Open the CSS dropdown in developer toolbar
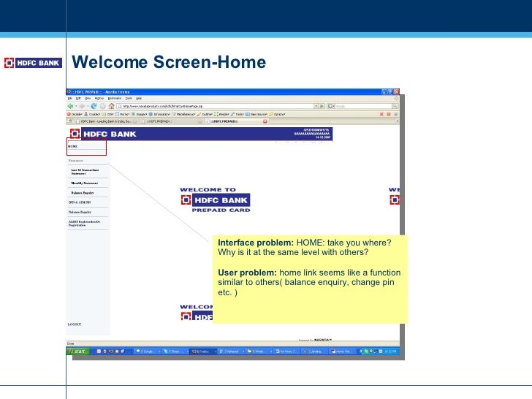Image resolution: width=532 pixels, height=399 pixels. 108,114
